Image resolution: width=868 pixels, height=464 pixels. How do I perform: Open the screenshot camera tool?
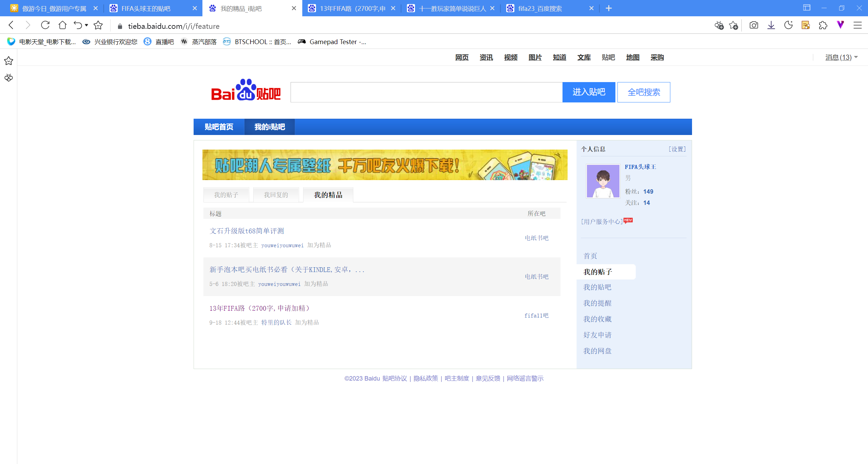click(754, 25)
